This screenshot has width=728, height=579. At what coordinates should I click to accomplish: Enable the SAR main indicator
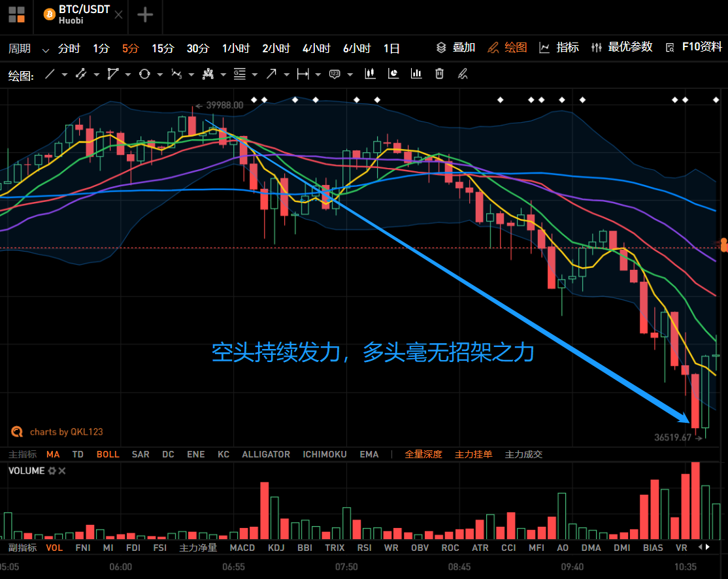141,454
